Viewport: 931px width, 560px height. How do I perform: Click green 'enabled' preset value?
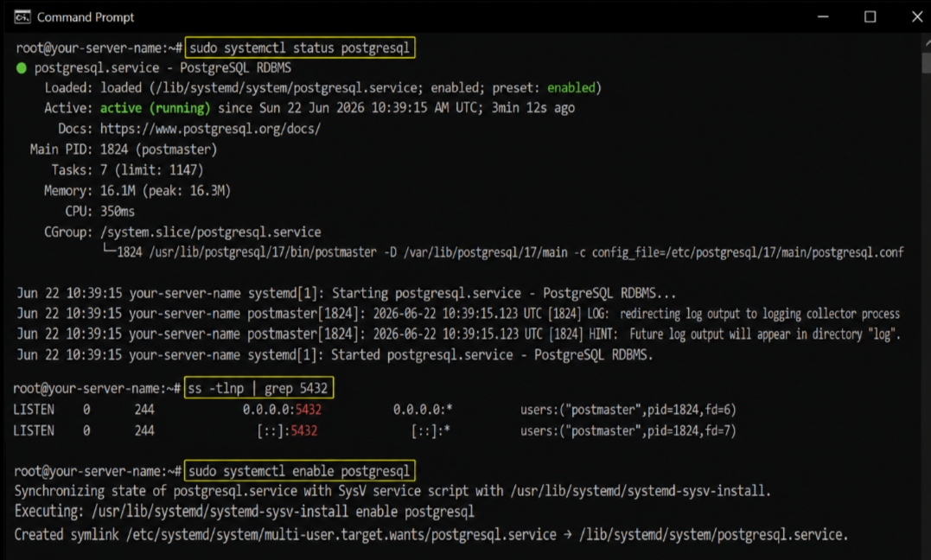(x=571, y=88)
